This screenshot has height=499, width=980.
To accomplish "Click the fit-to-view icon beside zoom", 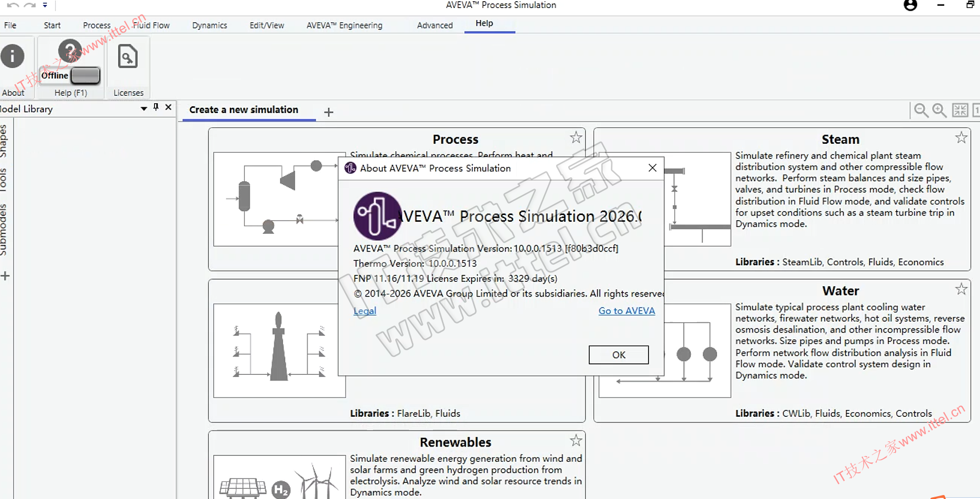I will [960, 110].
